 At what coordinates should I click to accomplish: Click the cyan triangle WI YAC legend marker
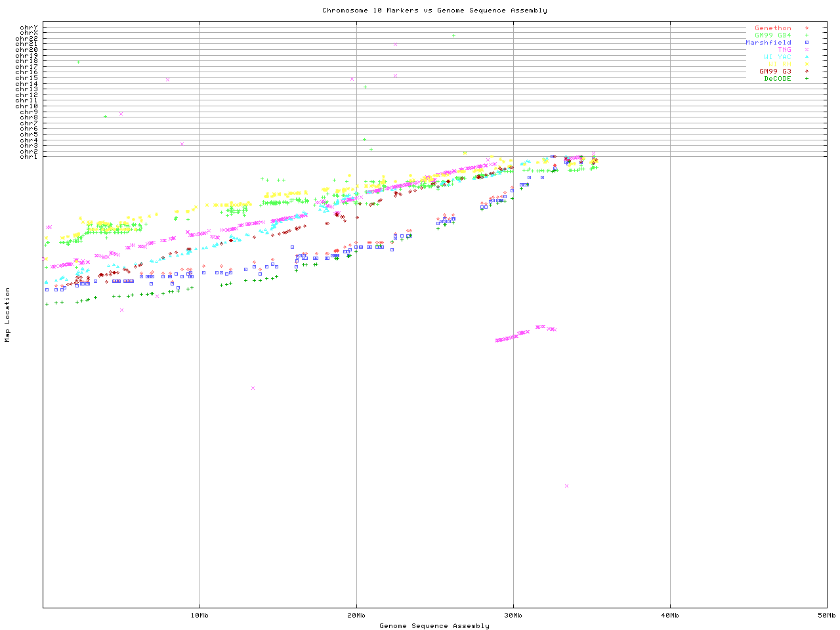coord(807,57)
